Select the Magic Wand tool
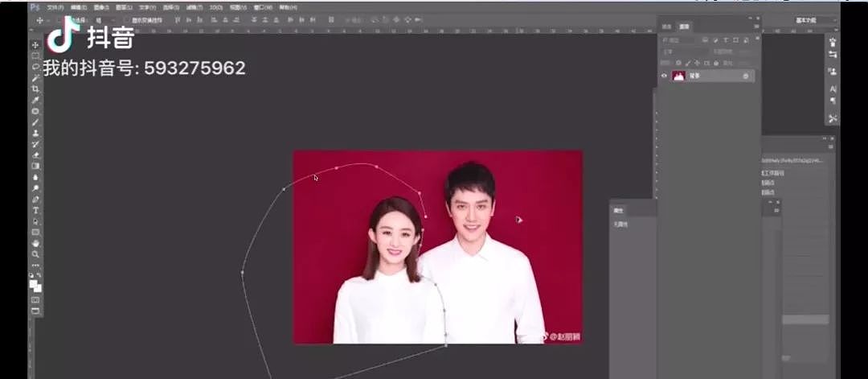This screenshot has height=379, width=868. pyautogui.click(x=35, y=78)
